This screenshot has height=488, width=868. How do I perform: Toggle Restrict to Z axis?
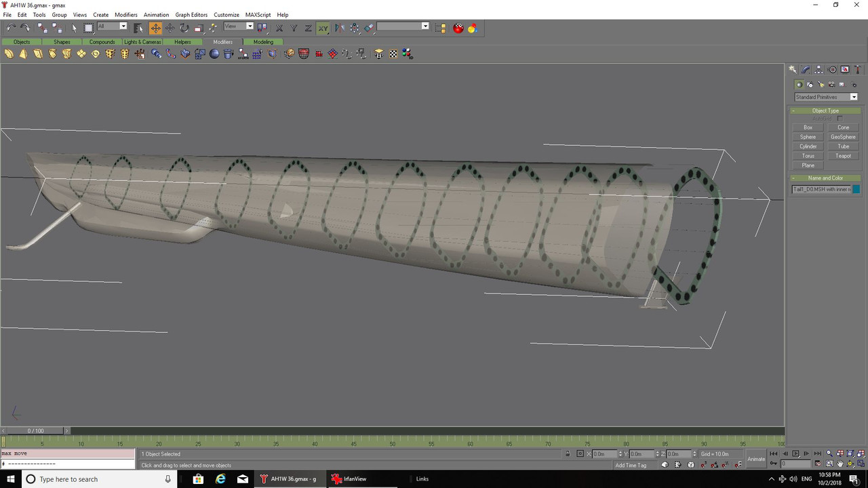click(308, 28)
